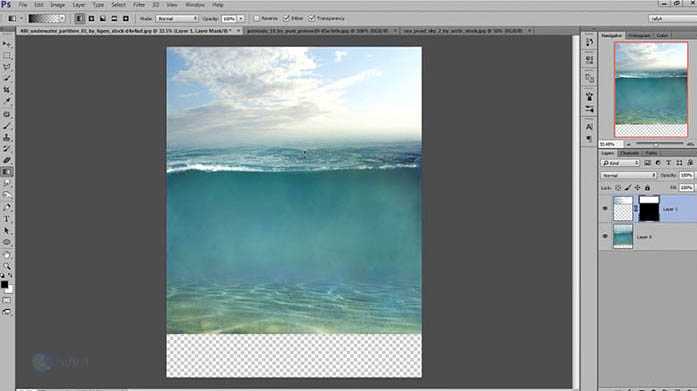Open the layer blend mode dropdown
The height and width of the screenshot is (391, 697).
[629, 176]
